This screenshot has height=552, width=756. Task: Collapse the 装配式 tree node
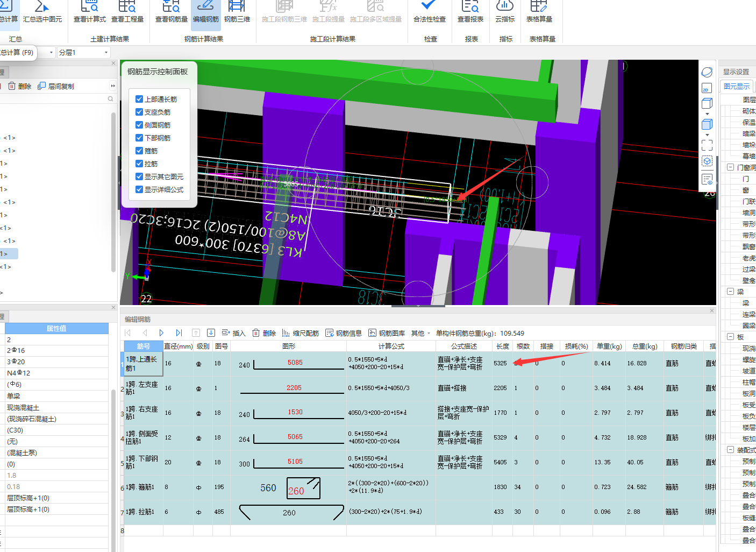click(x=730, y=449)
